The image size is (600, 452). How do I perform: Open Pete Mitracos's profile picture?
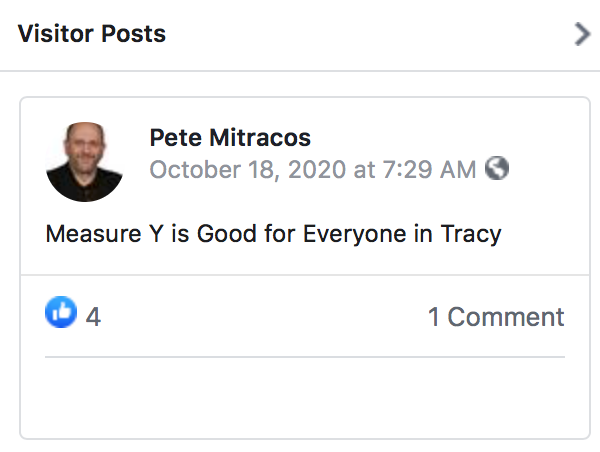[x=85, y=160]
